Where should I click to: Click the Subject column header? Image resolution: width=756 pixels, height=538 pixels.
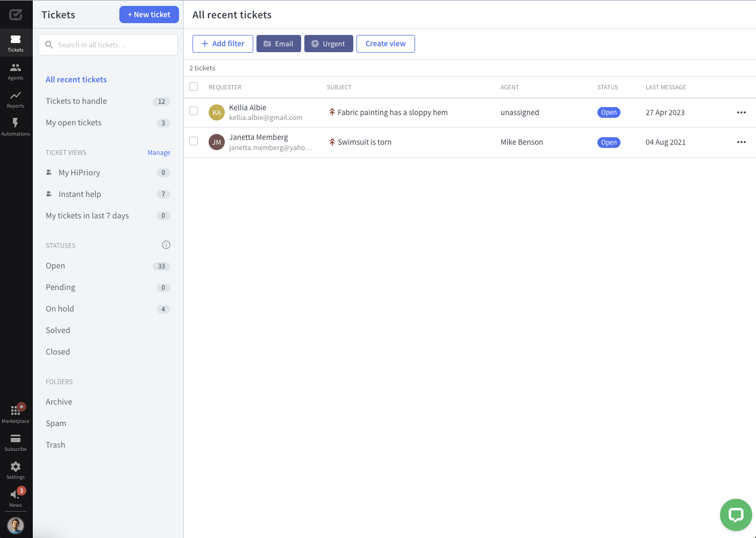click(x=339, y=87)
